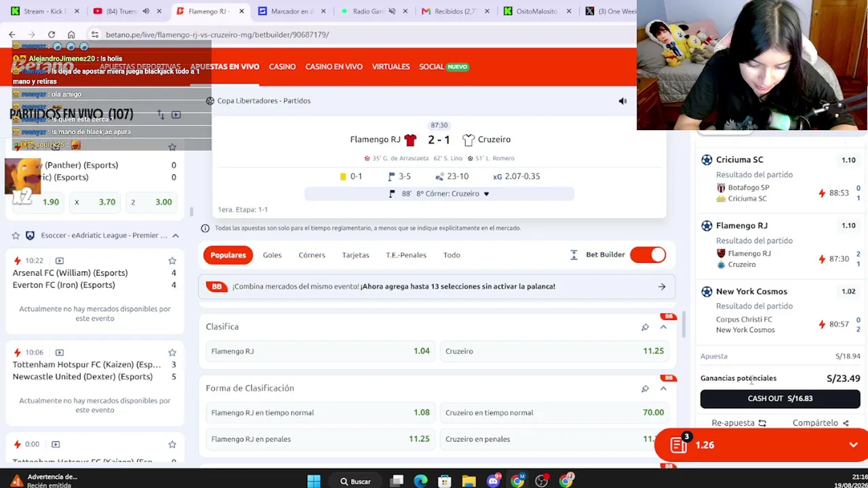Click the browser address bar URL

(217, 35)
